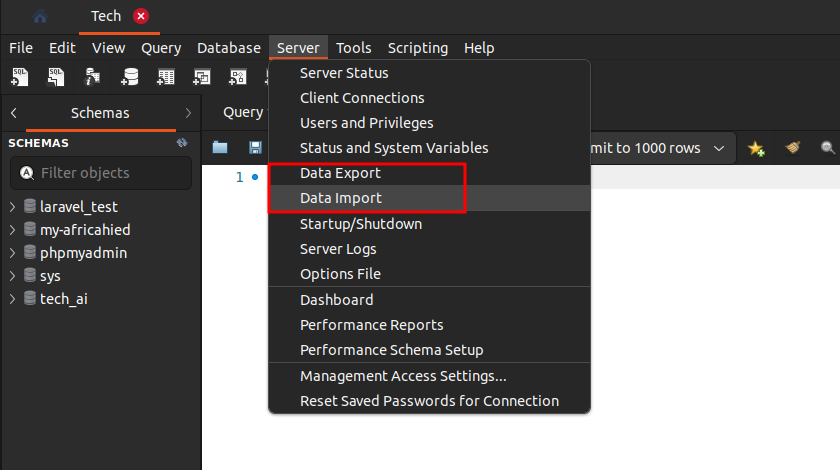Select Status and System Variables
The height and width of the screenshot is (470, 840).
click(x=430, y=148)
